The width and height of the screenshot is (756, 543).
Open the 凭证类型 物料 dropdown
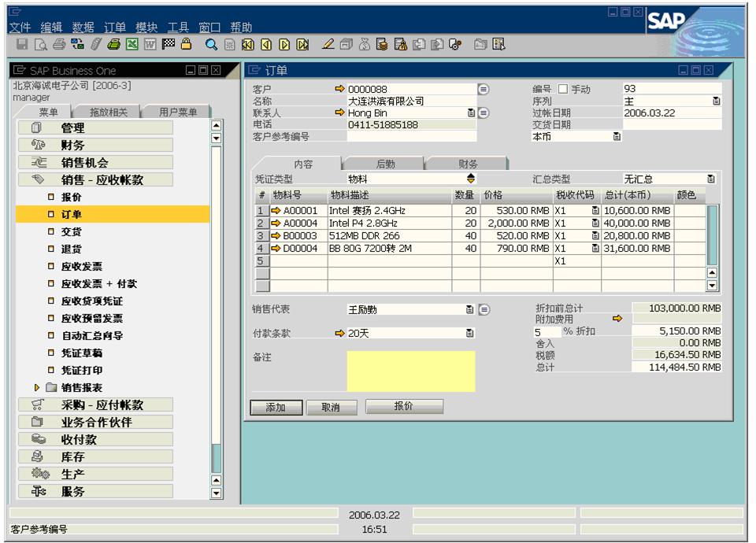pyautogui.click(x=471, y=179)
